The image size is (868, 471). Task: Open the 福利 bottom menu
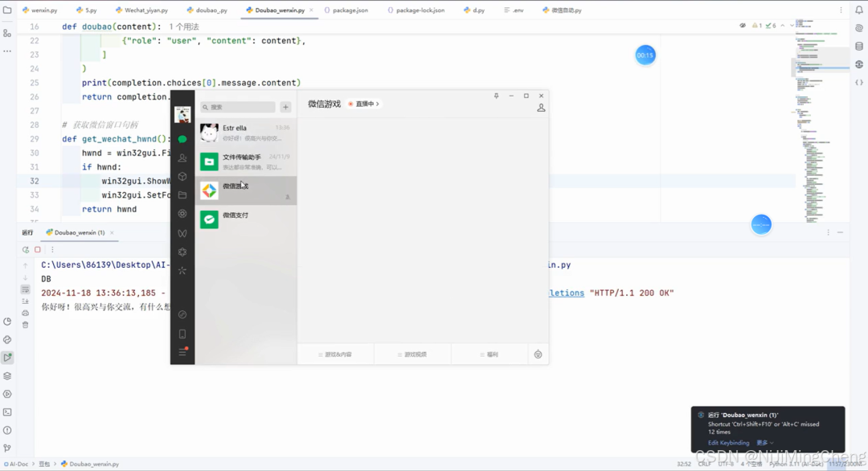pyautogui.click(x=489, y=354)
